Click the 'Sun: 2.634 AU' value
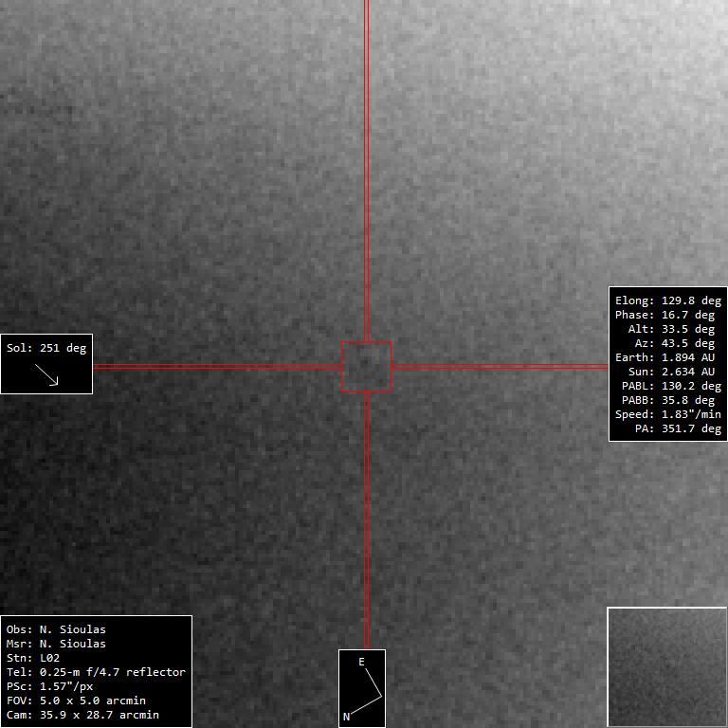Screen dimensions: 728x728 click(x=671, y=372)
